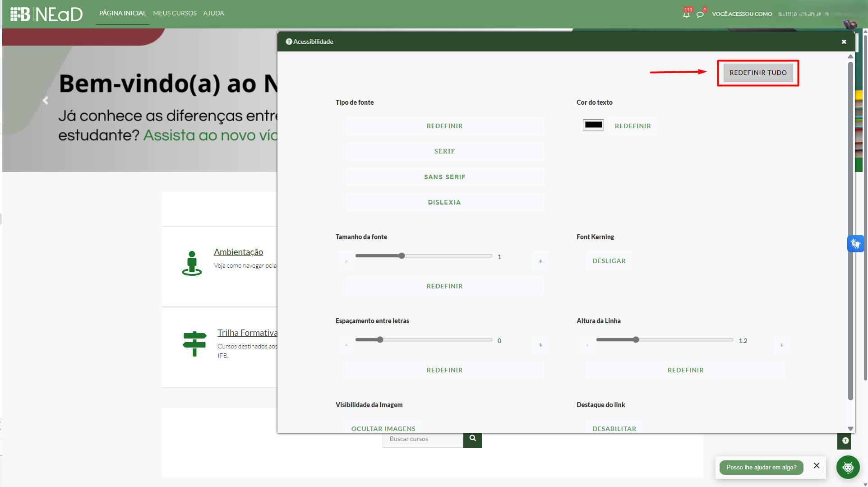The image size is (868, 487).
Task: Click the Redefinir Tudo button
Action: (x=757, y=73)
